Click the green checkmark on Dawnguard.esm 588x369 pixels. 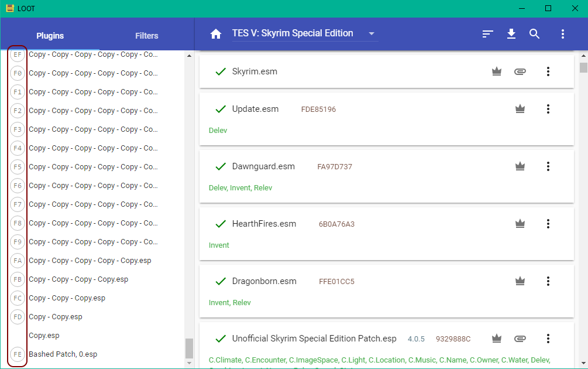(x=221, y=166)
